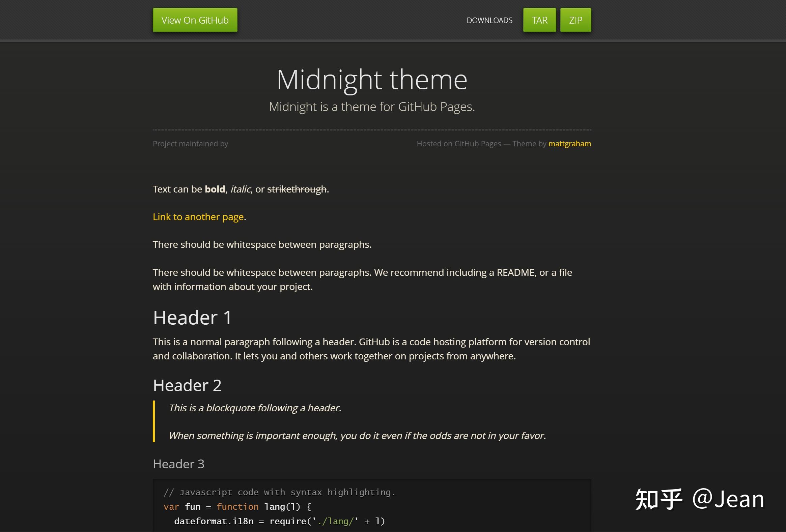Click the 'Project maintained by' text
This screenshot has height=532, width=786.
pyautogui.click(x=190, y=144)
